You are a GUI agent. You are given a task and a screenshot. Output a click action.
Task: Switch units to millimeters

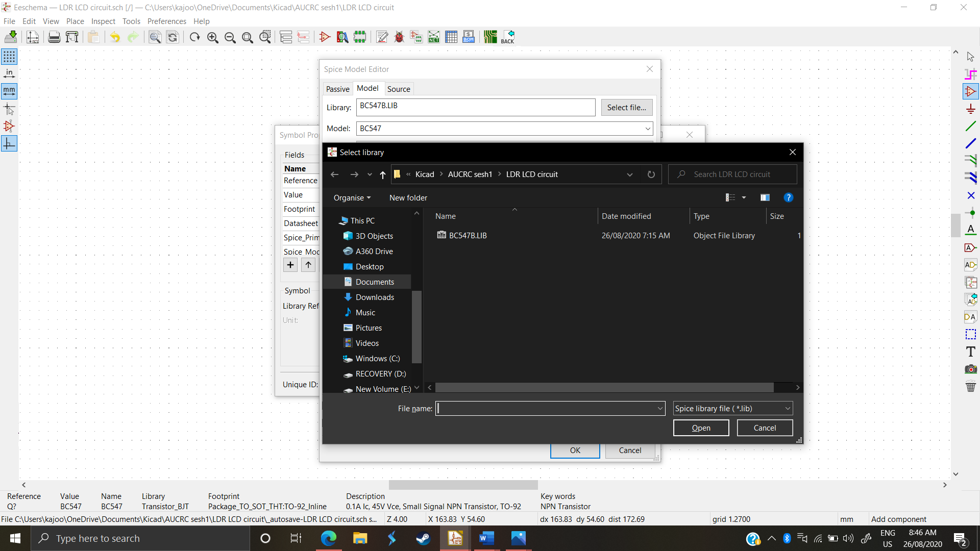click(9, 91)
